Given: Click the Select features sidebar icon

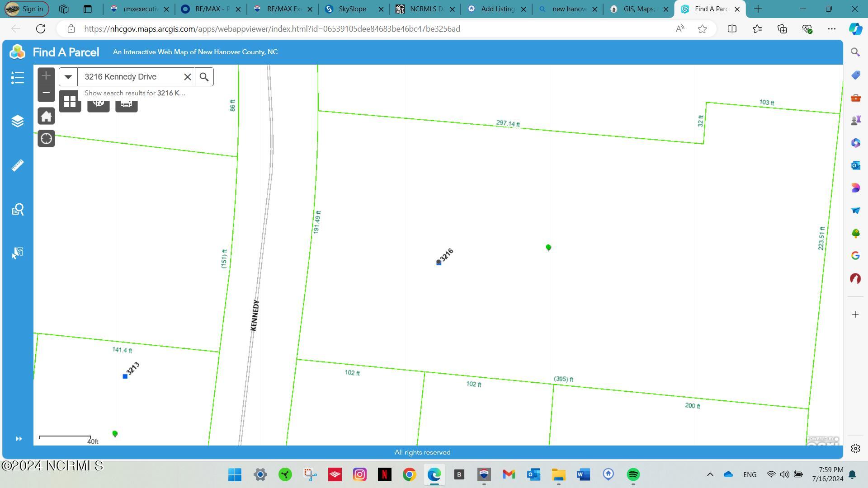Looking at the screenshot, I should coord(17,253).
